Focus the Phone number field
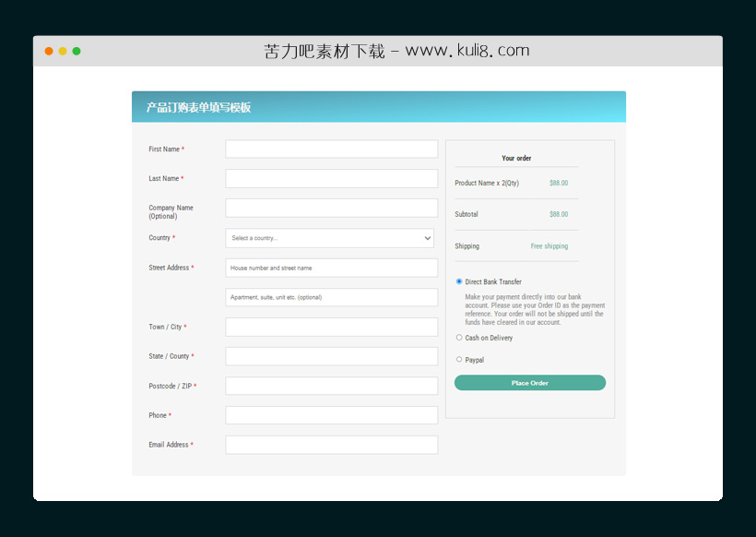 click(x=331, y=415)
